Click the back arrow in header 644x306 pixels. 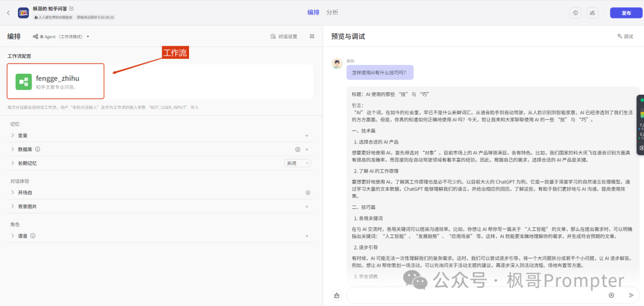tap(8, 13)
